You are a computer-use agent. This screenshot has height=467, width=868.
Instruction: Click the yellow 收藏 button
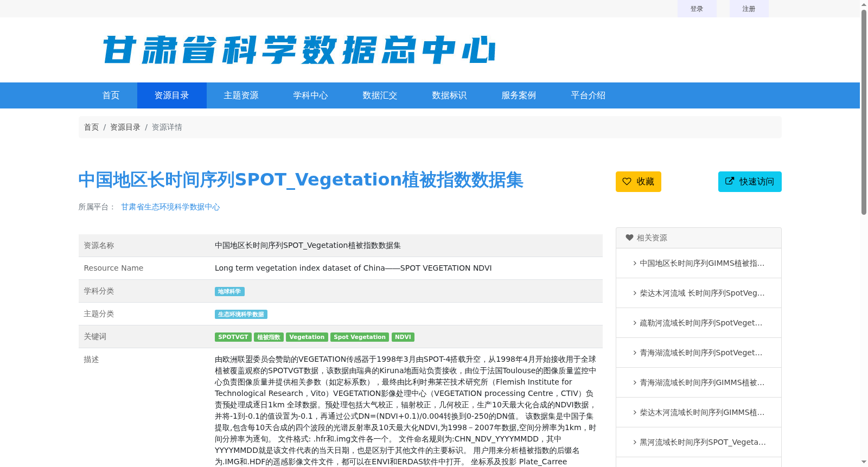[x=639, y=182]
